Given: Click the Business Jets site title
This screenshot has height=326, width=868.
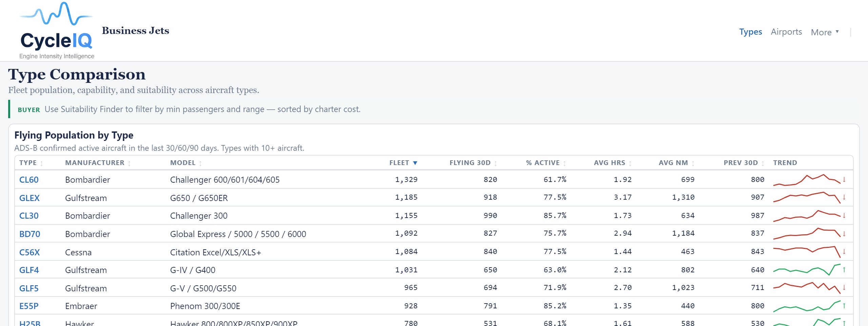Looking at the screenshot, I should pyautogui.click(x=136, y=31).
